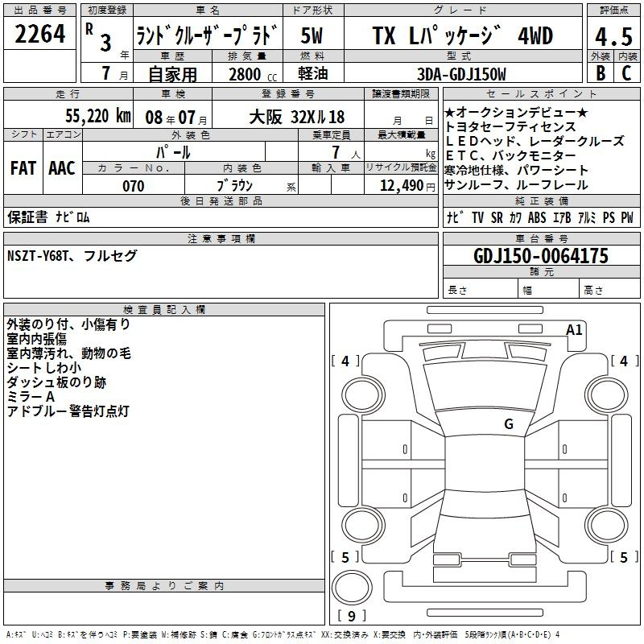Select mileage value 55,220 km
Viewport: 644px width, 644px height.
[x=98, y=116]
